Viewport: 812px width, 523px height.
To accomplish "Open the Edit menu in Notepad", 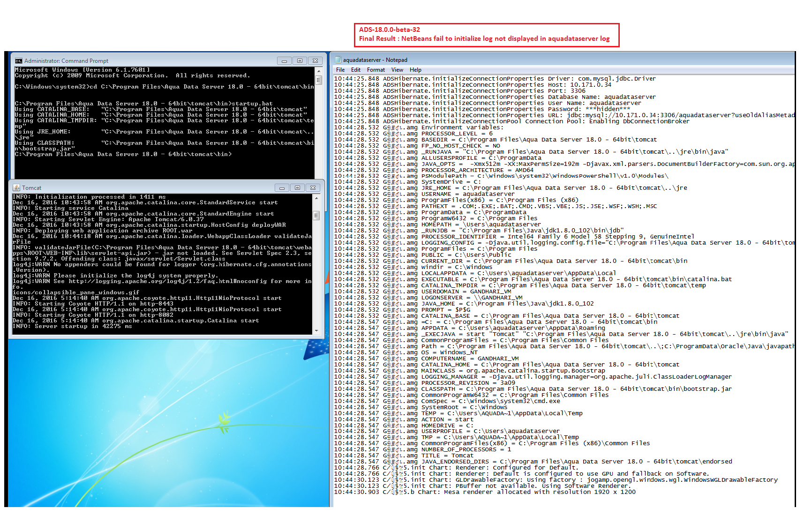I will [356, 70].
